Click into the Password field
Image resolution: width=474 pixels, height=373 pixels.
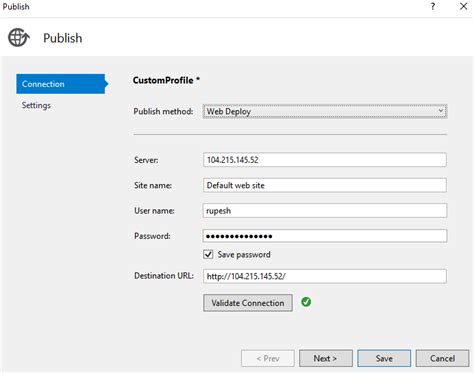point(325,236)
